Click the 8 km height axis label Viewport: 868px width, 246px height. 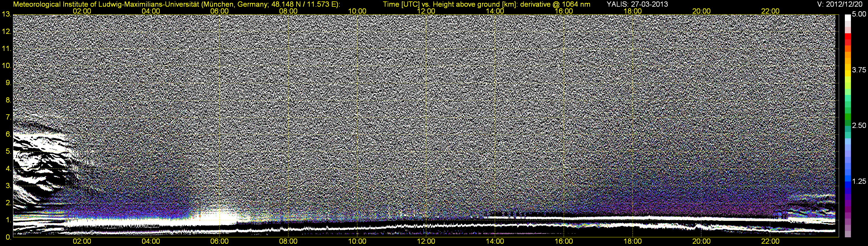8,100
